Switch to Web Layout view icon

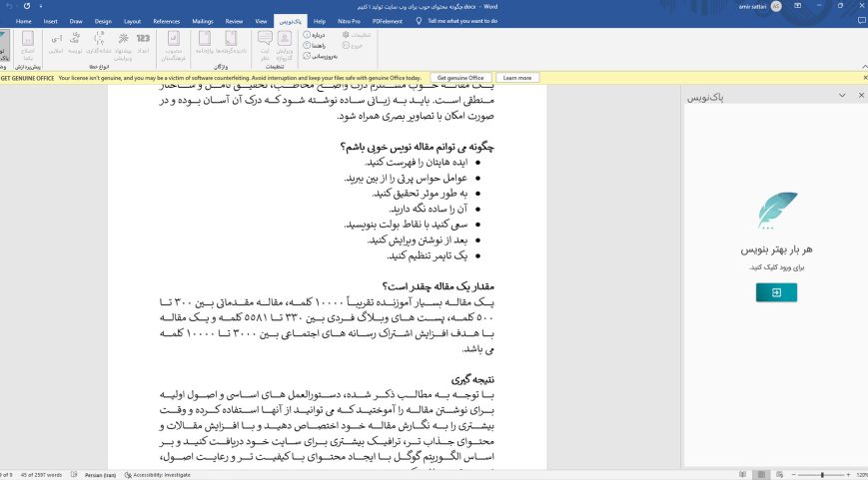coord(779,475)
